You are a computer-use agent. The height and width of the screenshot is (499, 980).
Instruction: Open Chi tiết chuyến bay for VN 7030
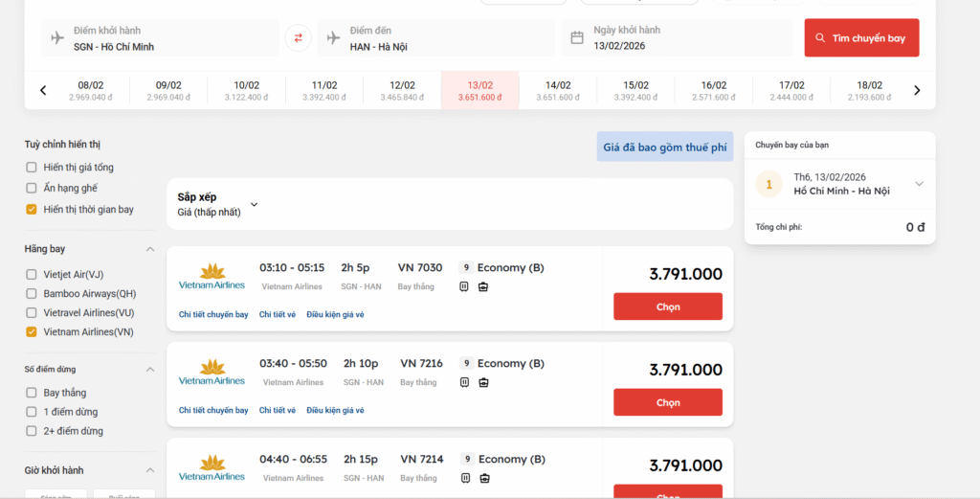(x=213, y=314)
